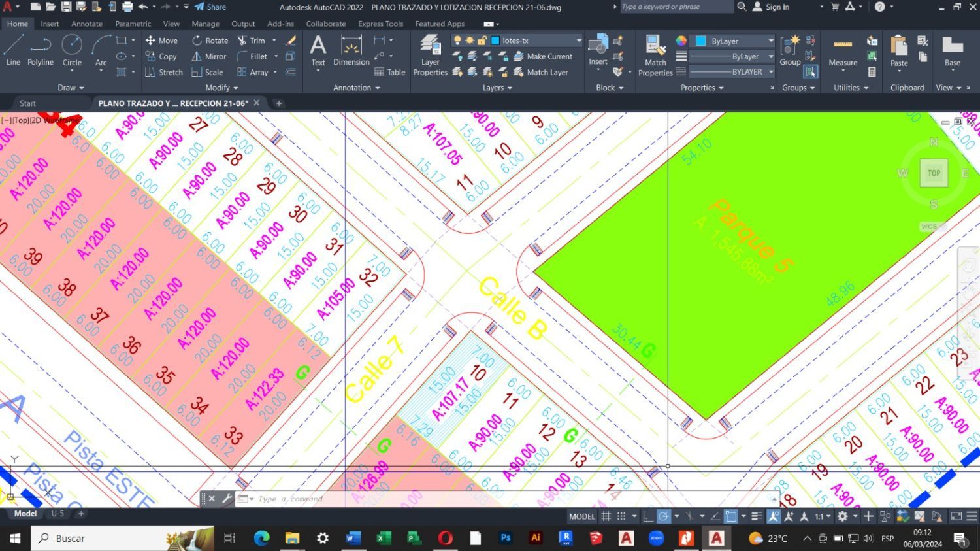Open the U-5 layout tab
The height and width of the screenshot is (551, 980).
pos(57,514)
